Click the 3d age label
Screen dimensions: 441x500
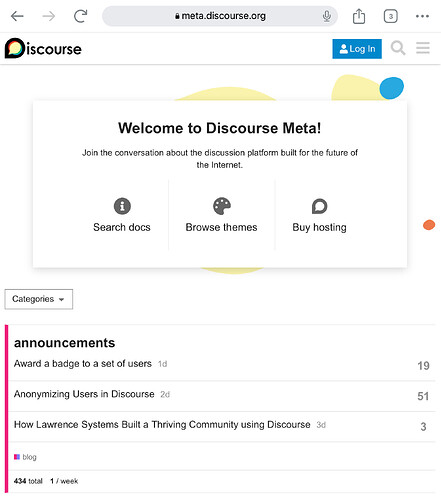[x=321, y=425]
